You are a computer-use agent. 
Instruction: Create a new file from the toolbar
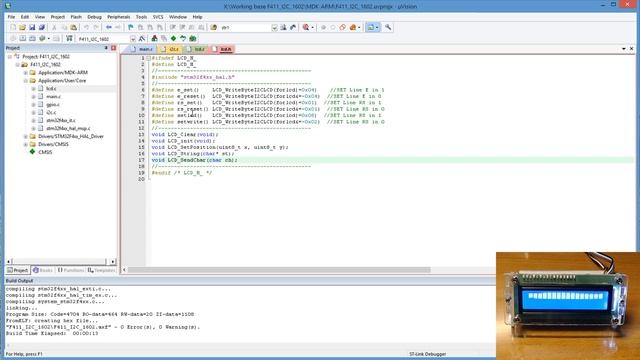pyautogui.click(x=13, y=27)
